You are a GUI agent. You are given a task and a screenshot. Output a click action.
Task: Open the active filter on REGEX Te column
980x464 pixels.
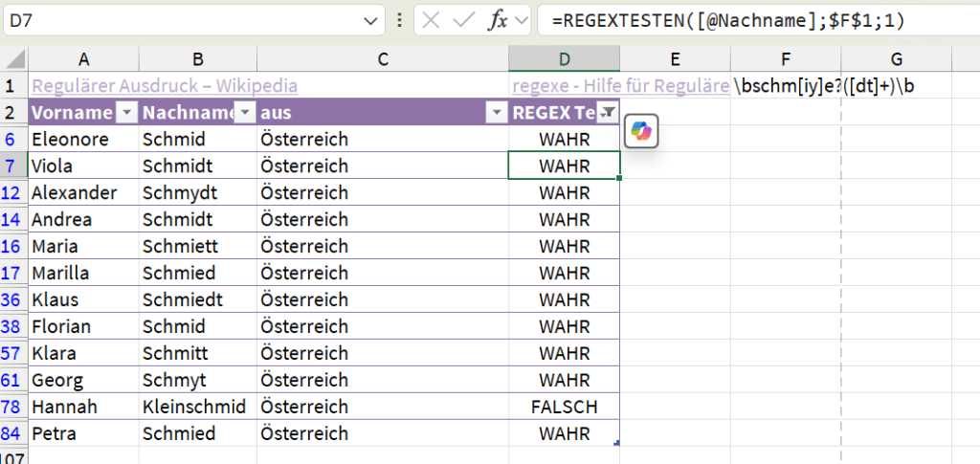[x=609, y=113]
